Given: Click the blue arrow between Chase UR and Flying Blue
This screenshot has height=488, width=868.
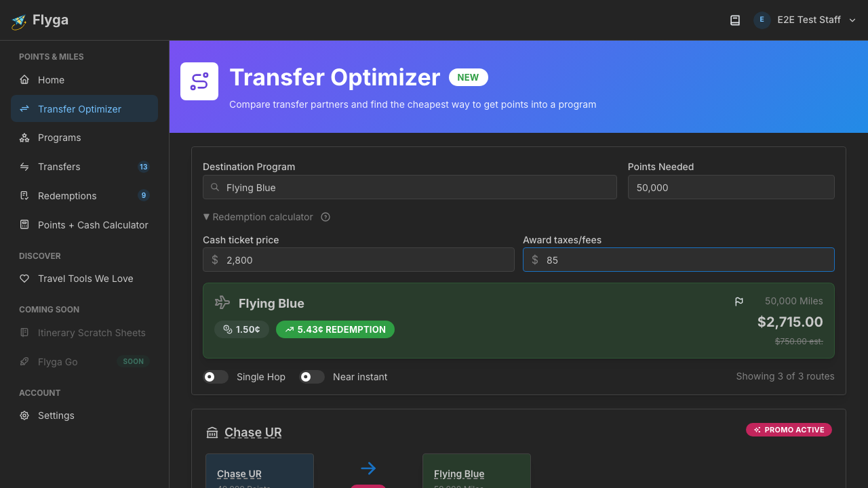Looking at the screenshot, I should pyautogui.click(x=368, y=468).
